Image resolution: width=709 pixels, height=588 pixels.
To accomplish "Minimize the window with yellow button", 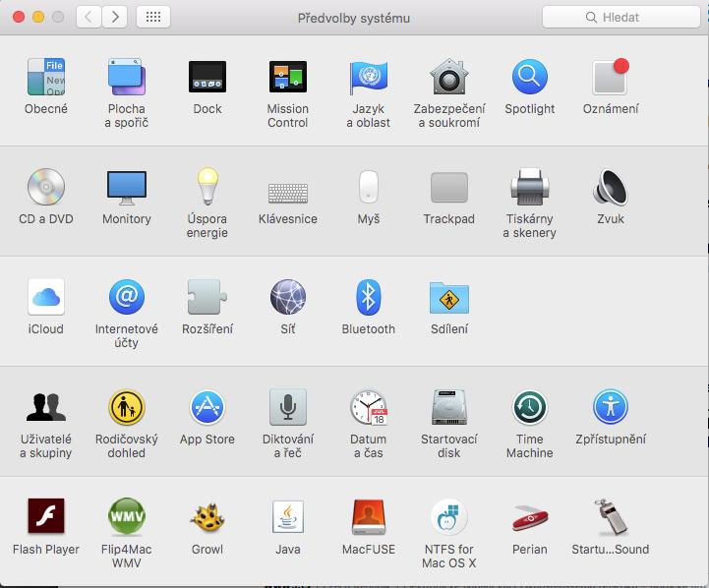I will click(38, 17).
